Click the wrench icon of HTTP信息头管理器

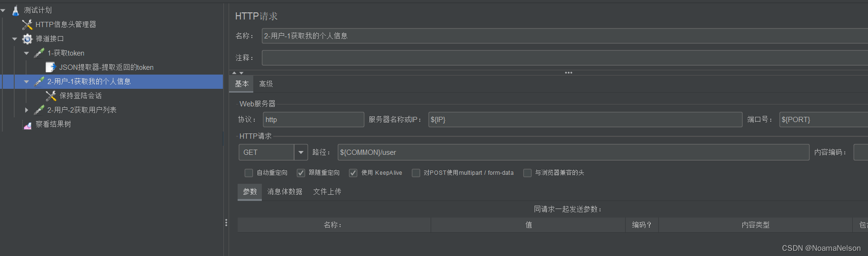pyautogui.click(x=27, y=24)
